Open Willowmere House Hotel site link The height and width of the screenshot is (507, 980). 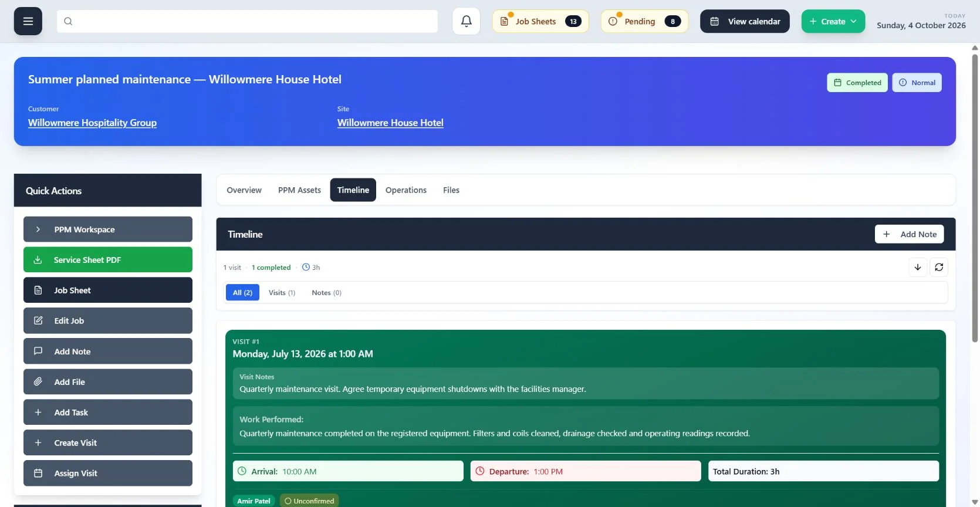coord(390,123)
